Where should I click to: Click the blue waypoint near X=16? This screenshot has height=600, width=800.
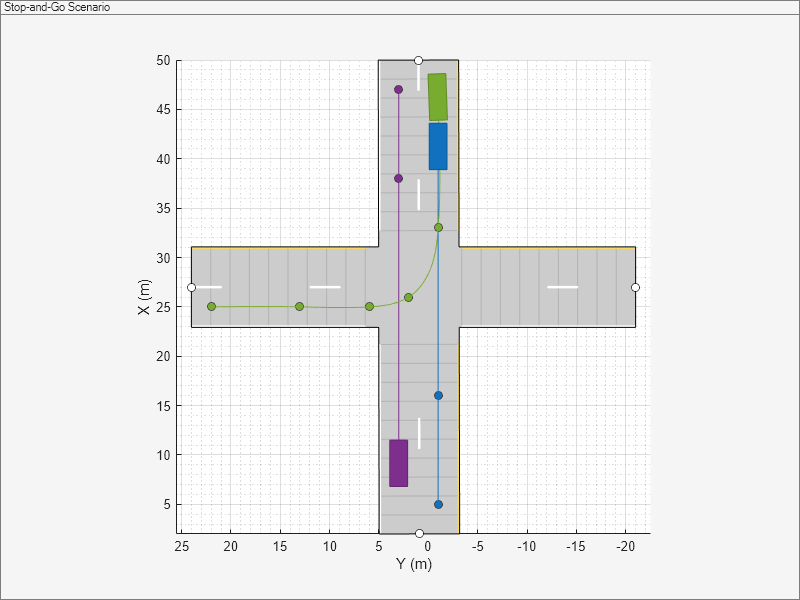438,394
